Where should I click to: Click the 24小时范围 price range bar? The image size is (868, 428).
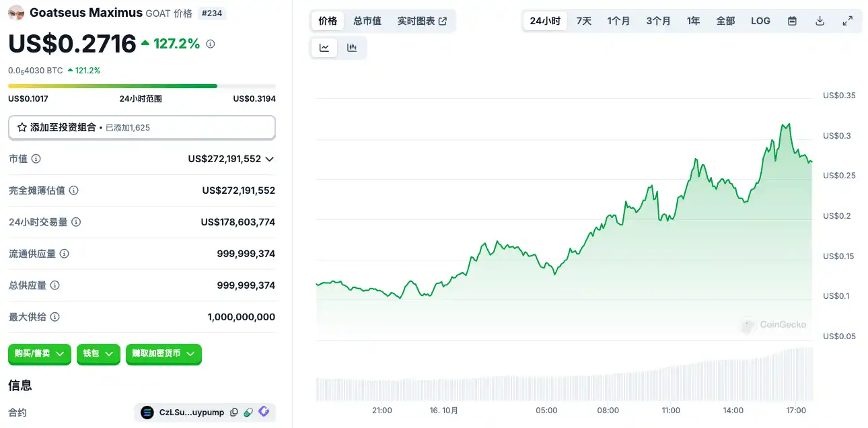[141, 86]
